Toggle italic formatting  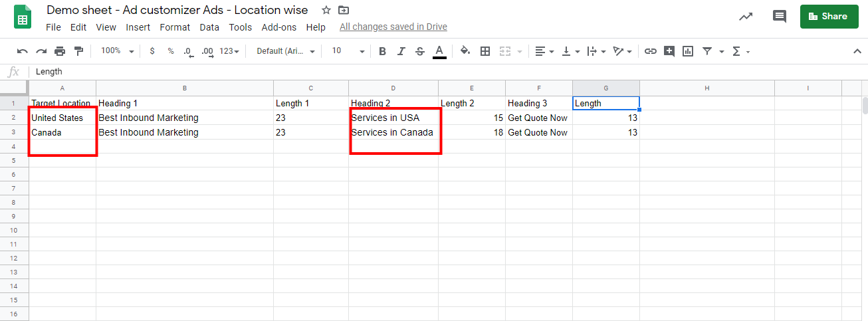pyautogui.click(x=401, y=51)
